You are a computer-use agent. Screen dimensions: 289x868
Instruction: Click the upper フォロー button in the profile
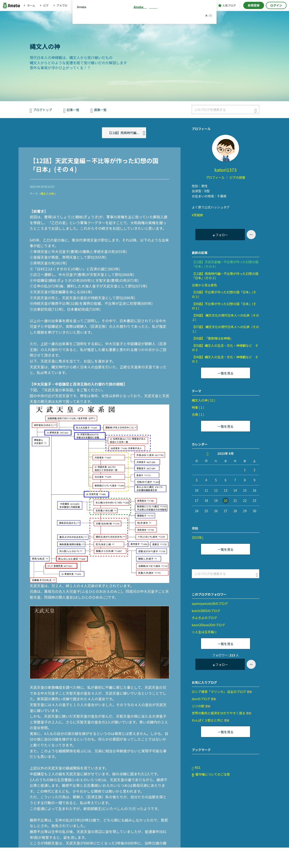pos(220,235)
